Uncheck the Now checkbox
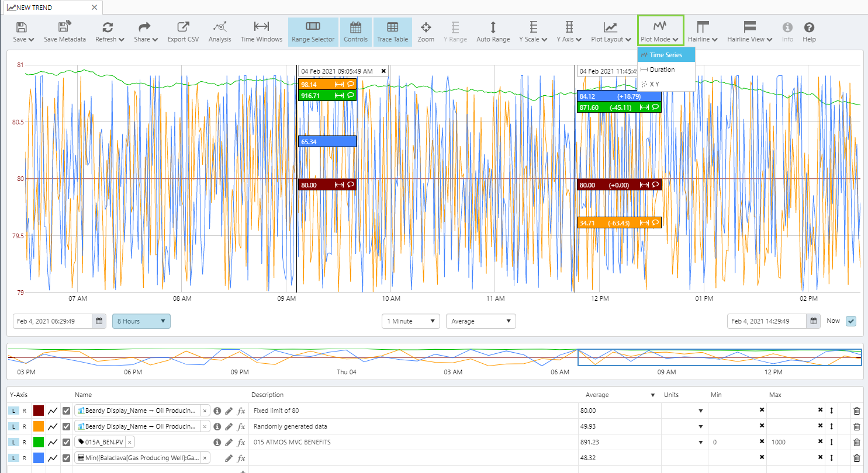Screen dimensions: 868x473 850,321
